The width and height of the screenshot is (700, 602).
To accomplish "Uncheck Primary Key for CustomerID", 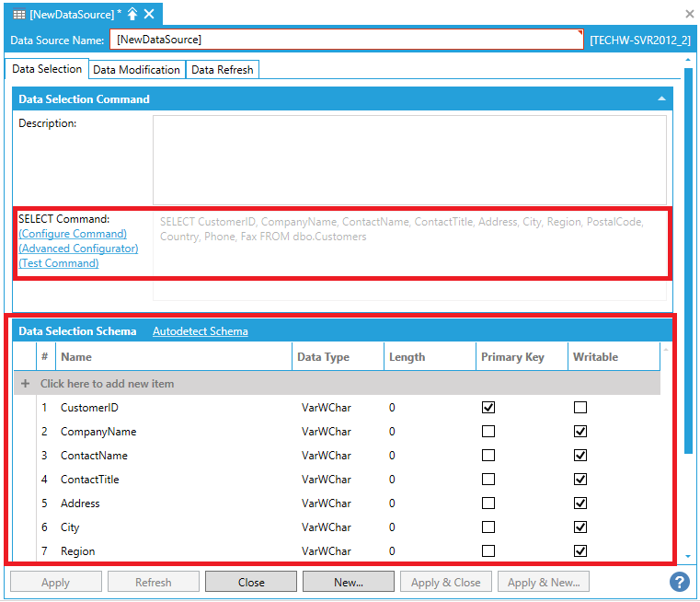I will pyautogui.click(x=488, y=408).
